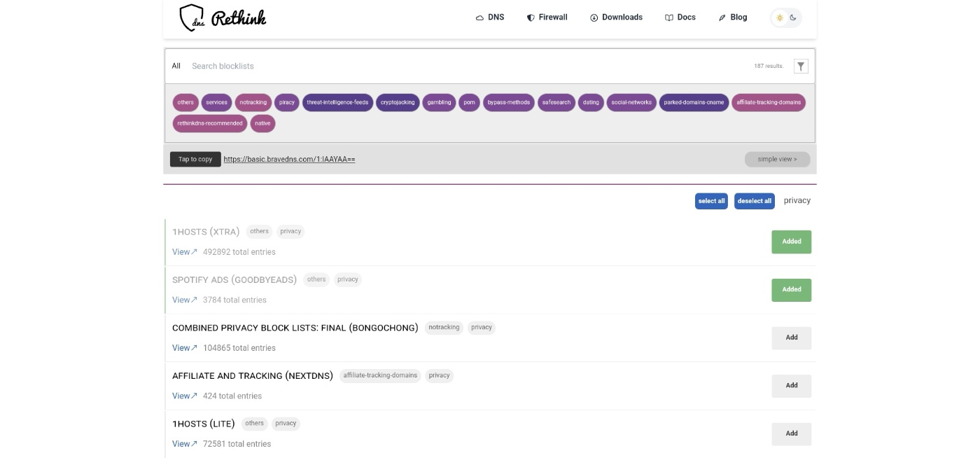This screenshot has width=980, height=458.
Task: Click the deselect all button
Action: point(755,201)
